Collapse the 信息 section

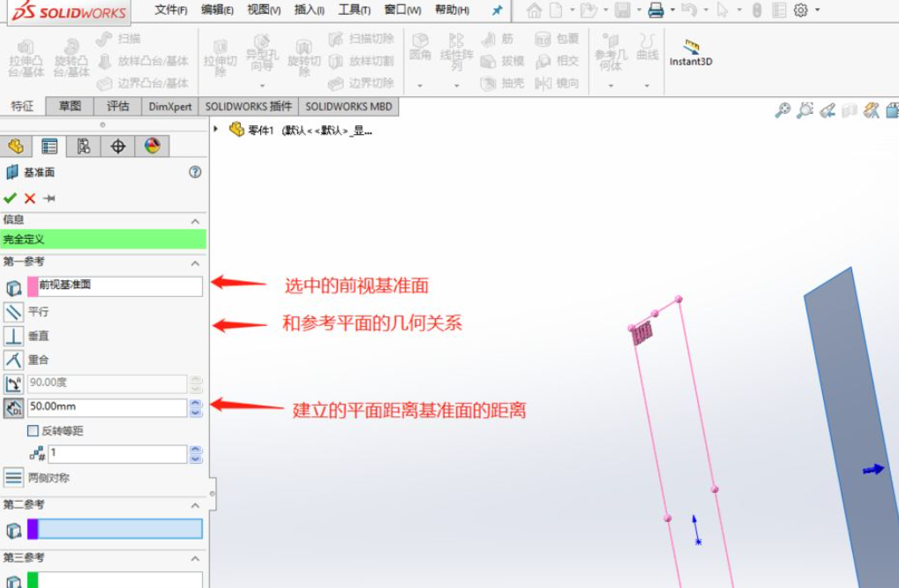[x=195, y=220]
